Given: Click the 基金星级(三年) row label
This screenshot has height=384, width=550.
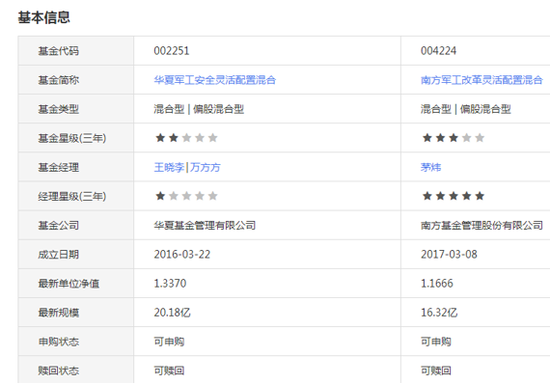Looking at the screenshot, I should coord(72,138).
